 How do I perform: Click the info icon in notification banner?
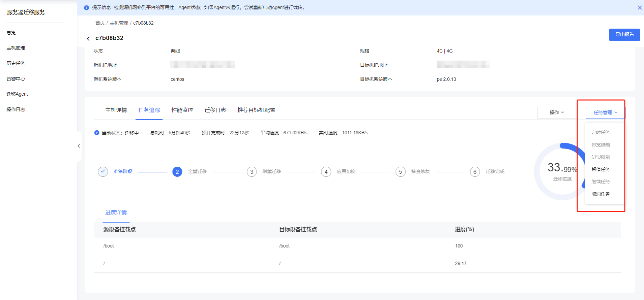pyautogui.click(x=86, y=8)
